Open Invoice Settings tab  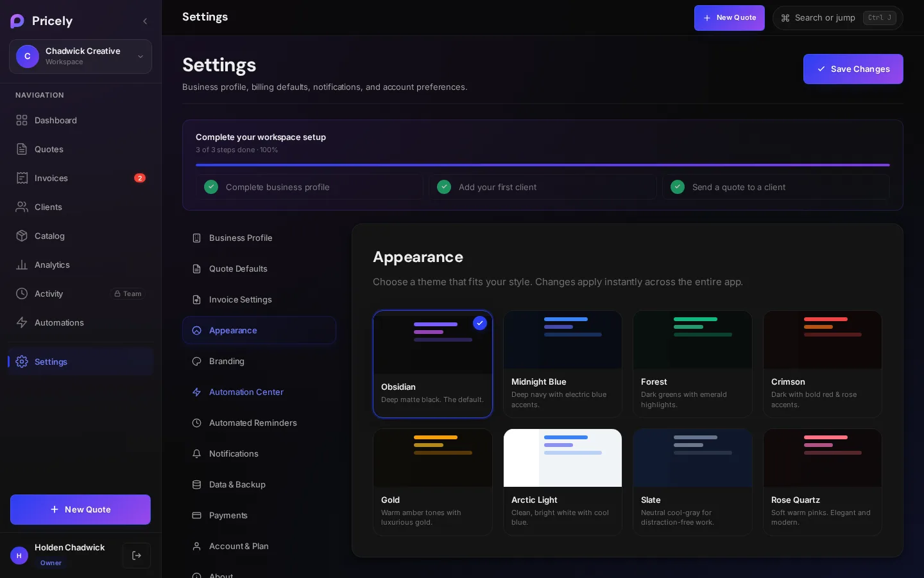259,299
